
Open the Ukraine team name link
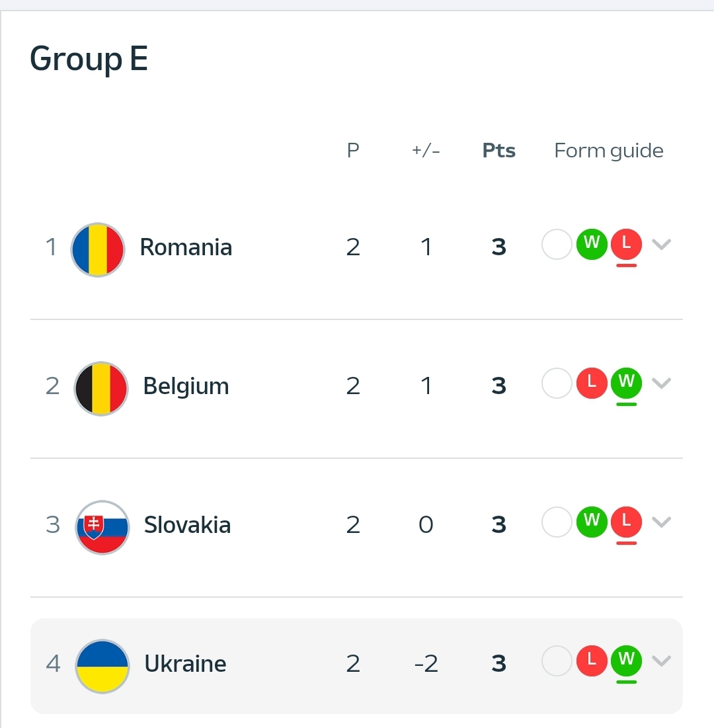[x=185, y=664]
